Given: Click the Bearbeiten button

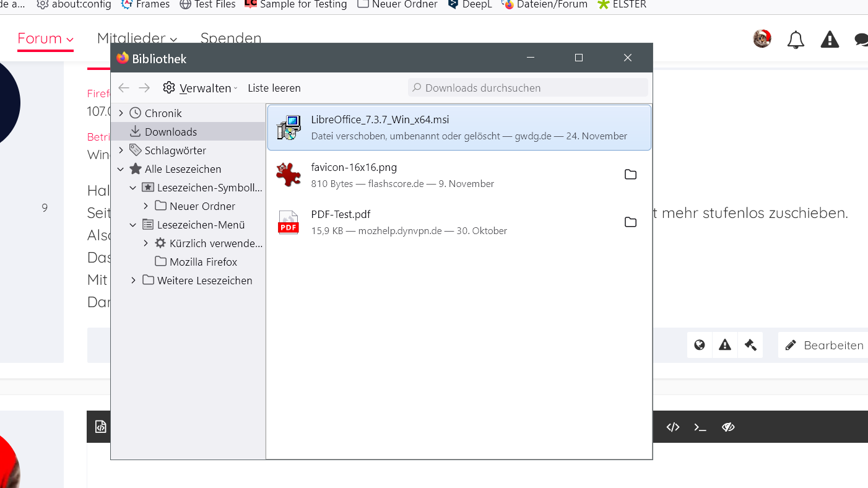Looking at the screenshot, I should click(824, 345).
